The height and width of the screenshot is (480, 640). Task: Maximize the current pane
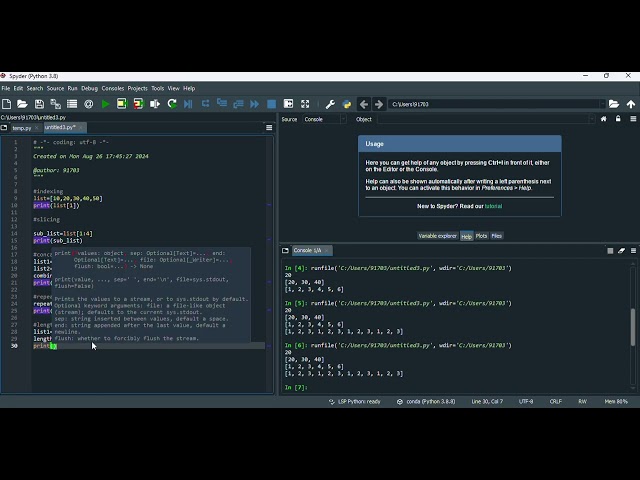click(x=288, y=104)
